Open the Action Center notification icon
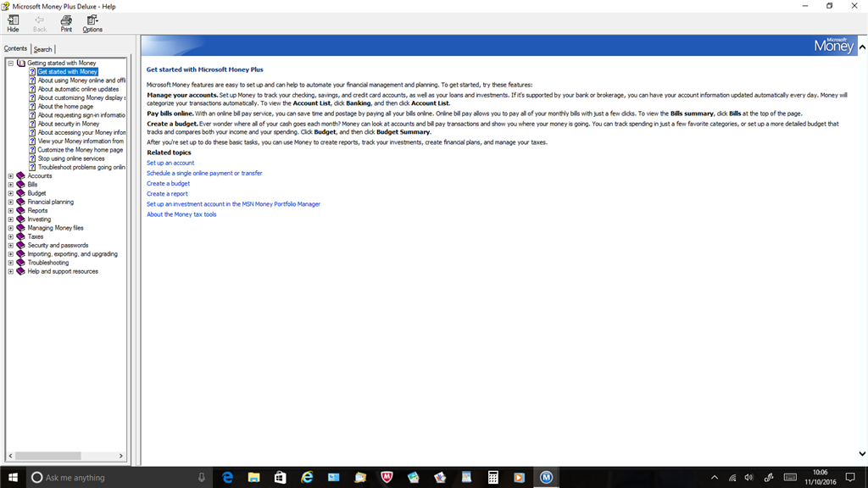The image size is (868, 488). 850,477
